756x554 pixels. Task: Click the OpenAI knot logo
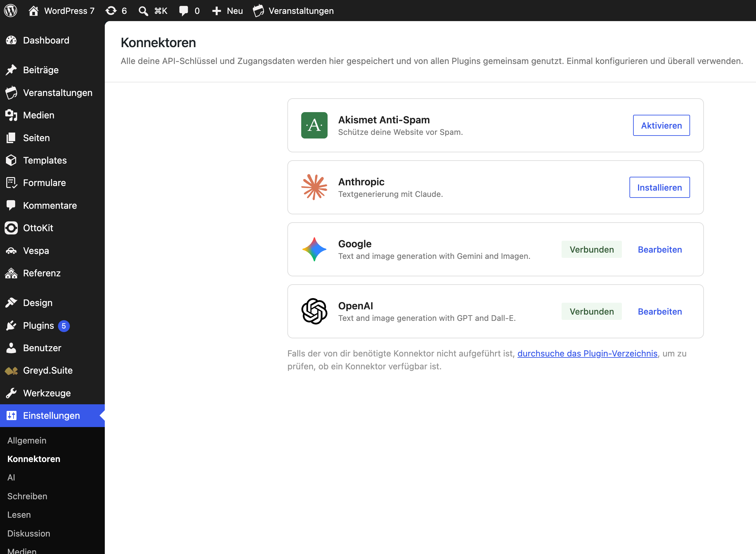pos(314,311)
